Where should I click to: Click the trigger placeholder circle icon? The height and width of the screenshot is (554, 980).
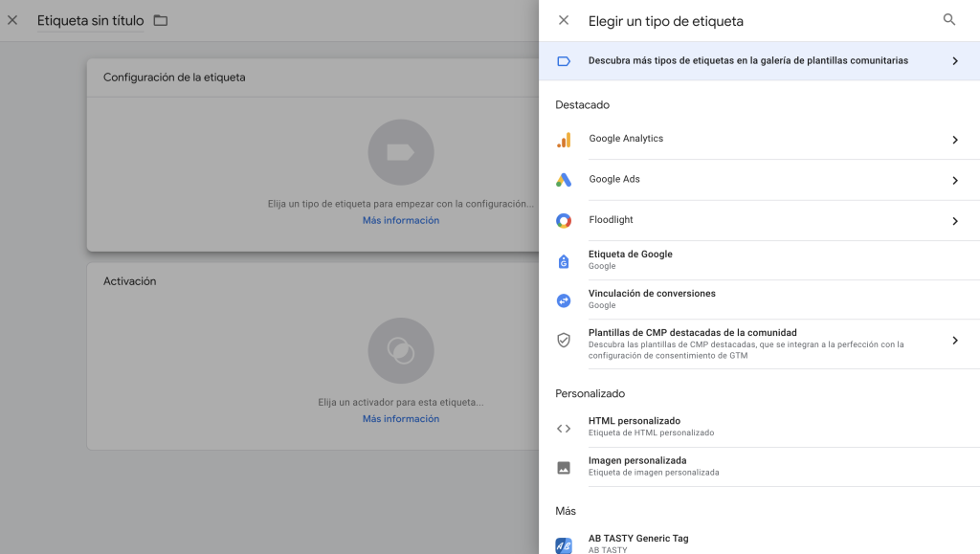tap(401, 350)
